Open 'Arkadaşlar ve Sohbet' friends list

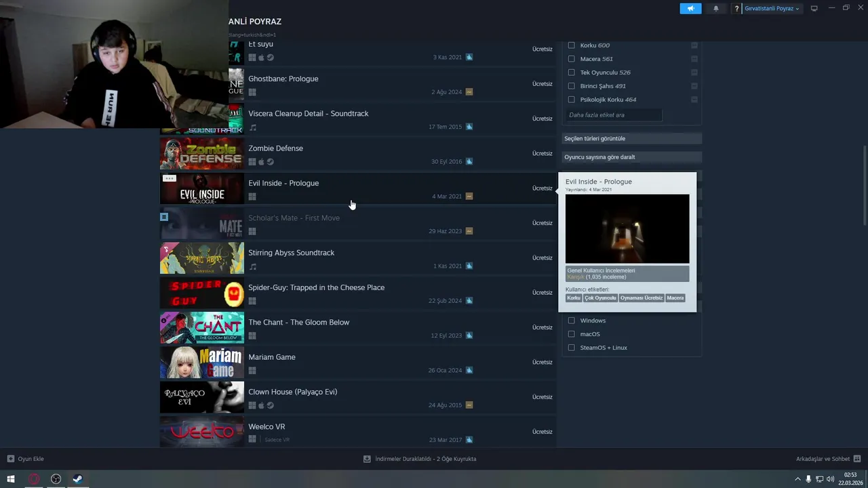click(x=828, y=459)
